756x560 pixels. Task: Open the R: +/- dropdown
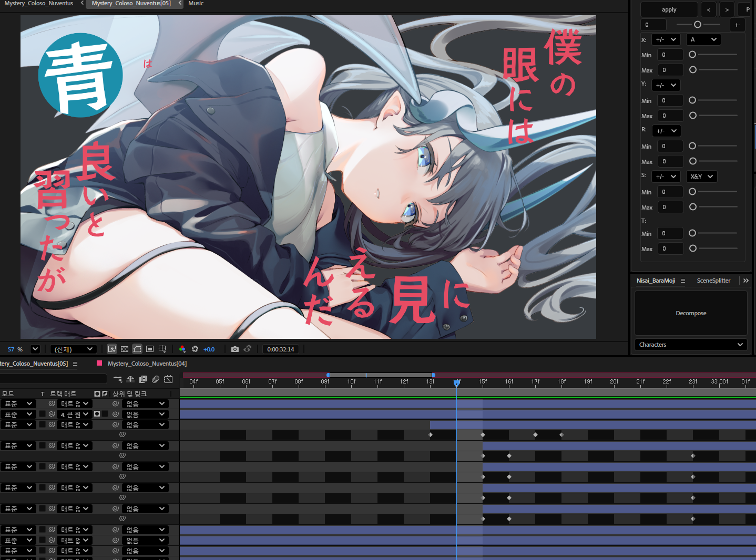(x=666, y=131)
